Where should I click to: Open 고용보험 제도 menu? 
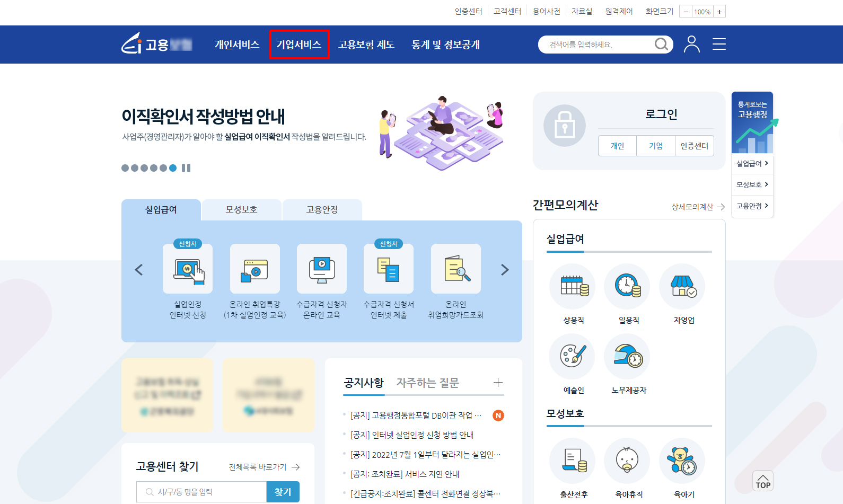pos(366,45)
